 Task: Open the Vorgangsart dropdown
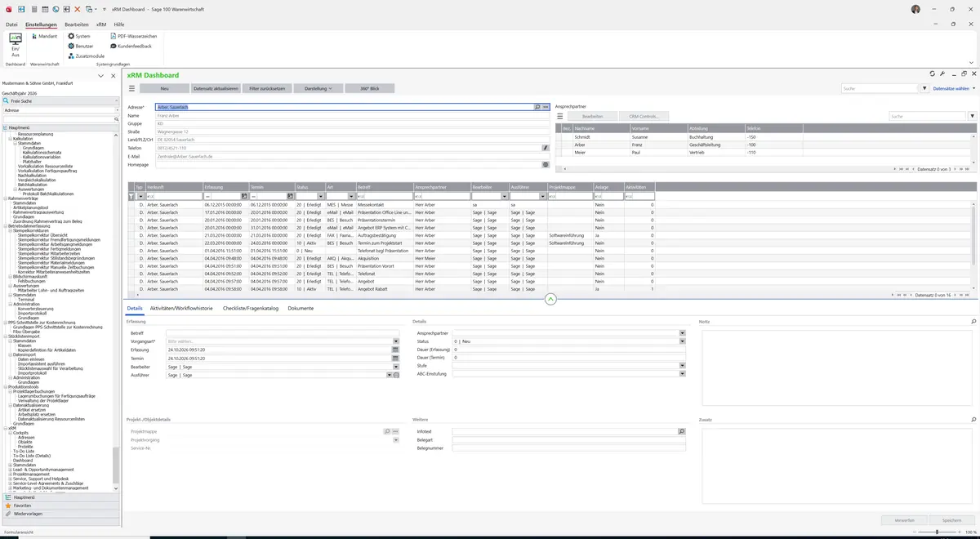(x=396, y=341)
